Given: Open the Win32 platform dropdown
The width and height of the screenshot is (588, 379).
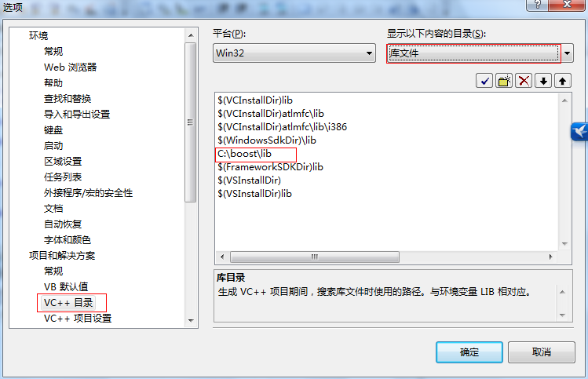Looking at the screenshot, I should click(294, 53).
